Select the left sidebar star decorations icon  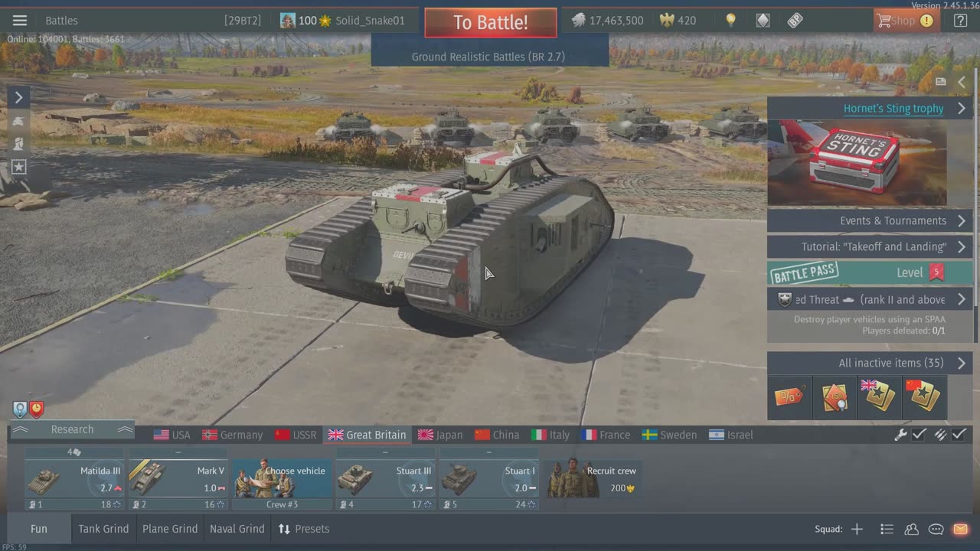pos(19,167)
